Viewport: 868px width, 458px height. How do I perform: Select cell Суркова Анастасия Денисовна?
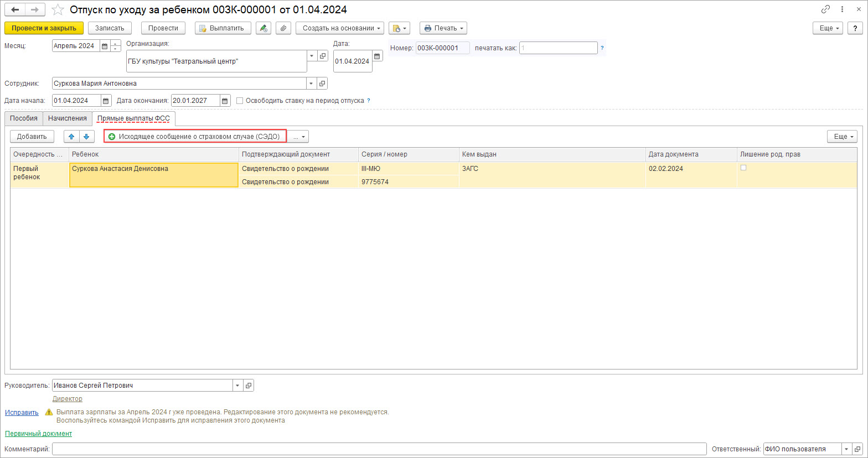154,175
